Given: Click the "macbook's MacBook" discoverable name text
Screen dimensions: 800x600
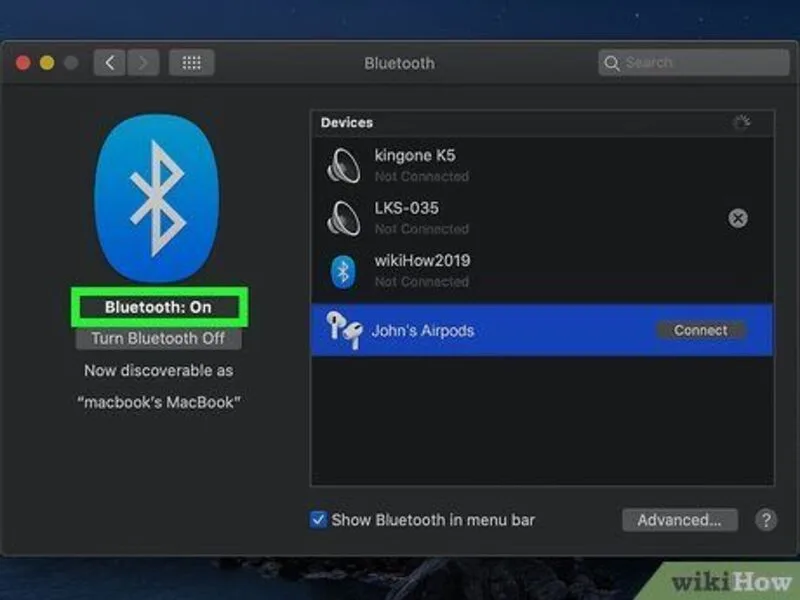Looking at the screenshot, I should [159, 403].
